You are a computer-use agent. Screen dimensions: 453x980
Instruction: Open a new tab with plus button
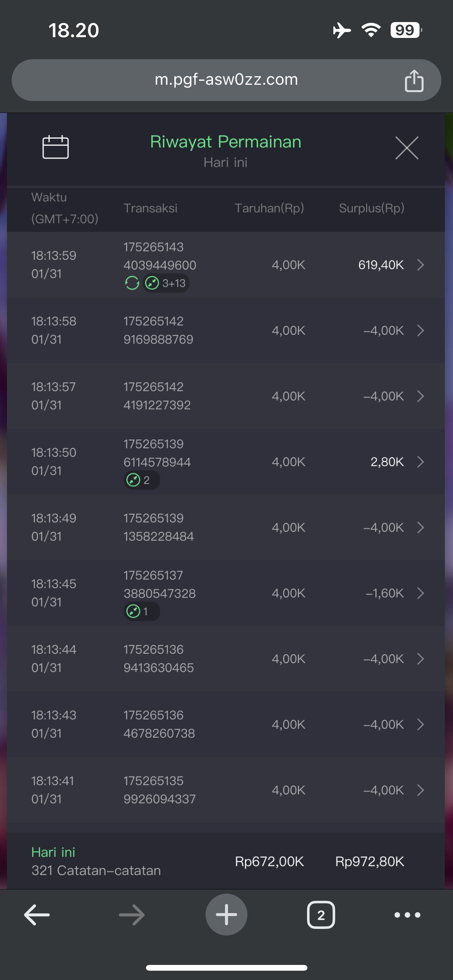[x=226, y=915]
